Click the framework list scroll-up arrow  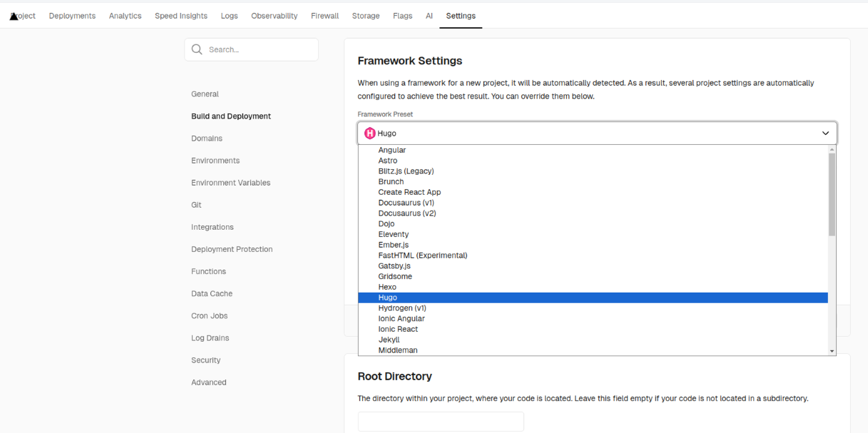point(832,150)
